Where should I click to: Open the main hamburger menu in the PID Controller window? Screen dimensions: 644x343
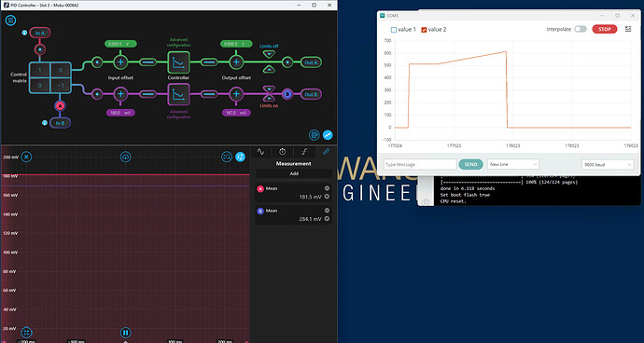pyautogui.click(x=10, y=21)
